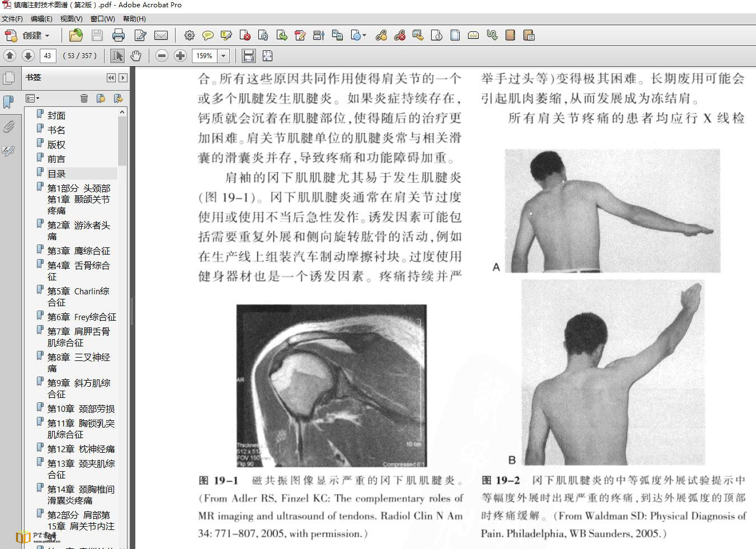Open bookmark 第12章 枕神经痛

tap(81, 449)
